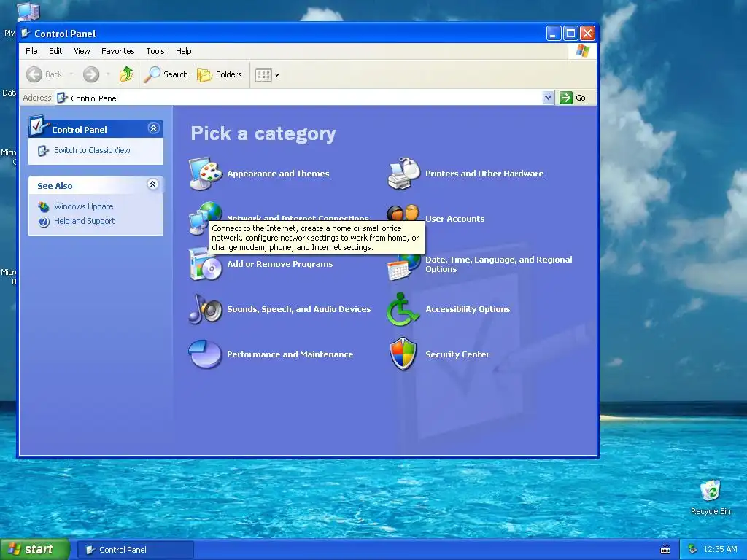The height and width of the screenshot is (560, 747).
Task: Open the Help menu
Action: 183,51
